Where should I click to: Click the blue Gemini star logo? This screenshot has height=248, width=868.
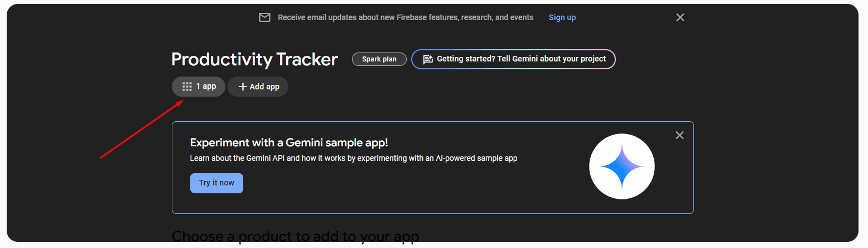click(621, 166)
